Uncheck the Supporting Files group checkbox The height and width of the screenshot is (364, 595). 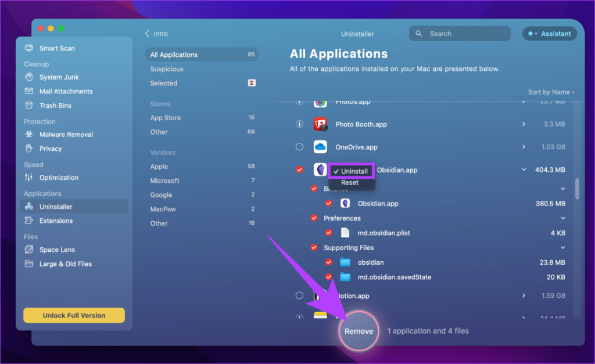click(314, 247)
